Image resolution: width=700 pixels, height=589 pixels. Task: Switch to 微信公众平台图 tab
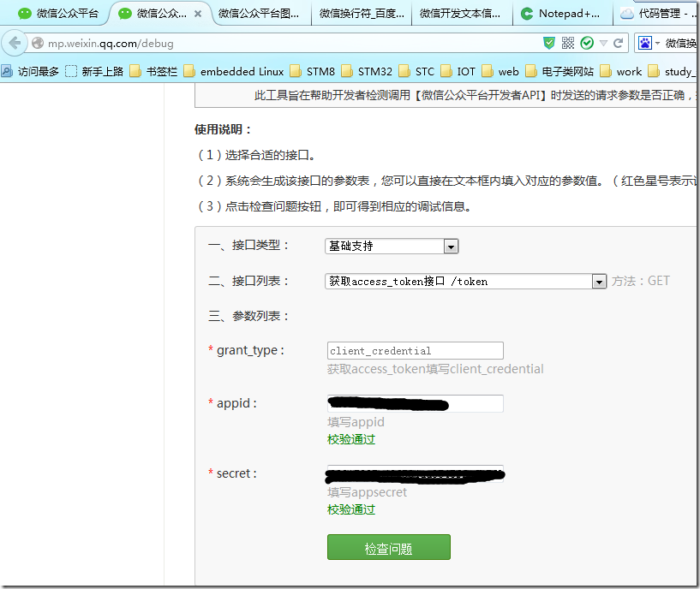pos(259,14)
